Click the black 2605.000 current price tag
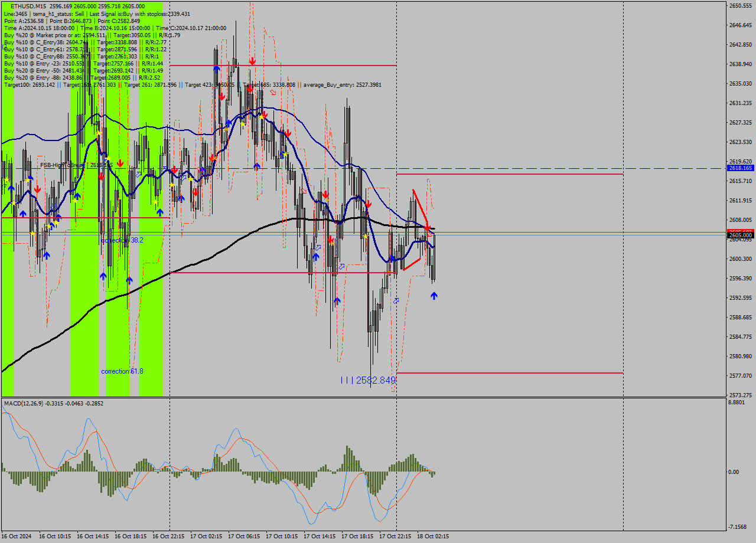 741,235
